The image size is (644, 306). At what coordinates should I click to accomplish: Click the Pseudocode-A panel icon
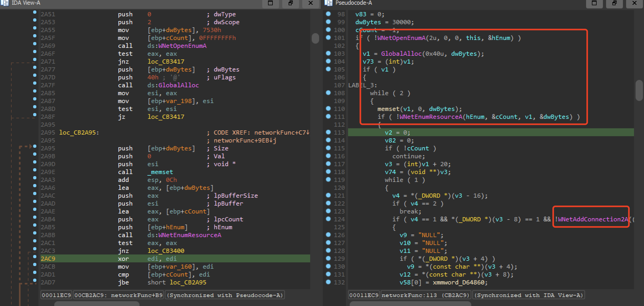(x=328, y=3)
